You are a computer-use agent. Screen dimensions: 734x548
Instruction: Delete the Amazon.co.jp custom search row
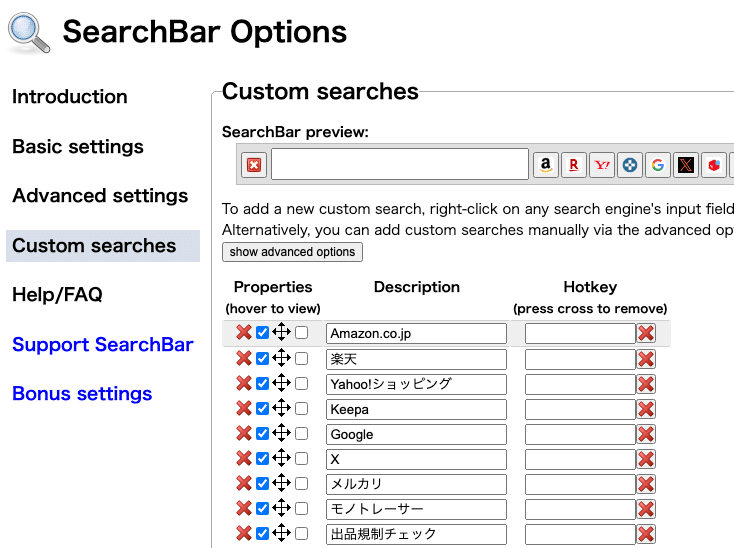(244, 332)
